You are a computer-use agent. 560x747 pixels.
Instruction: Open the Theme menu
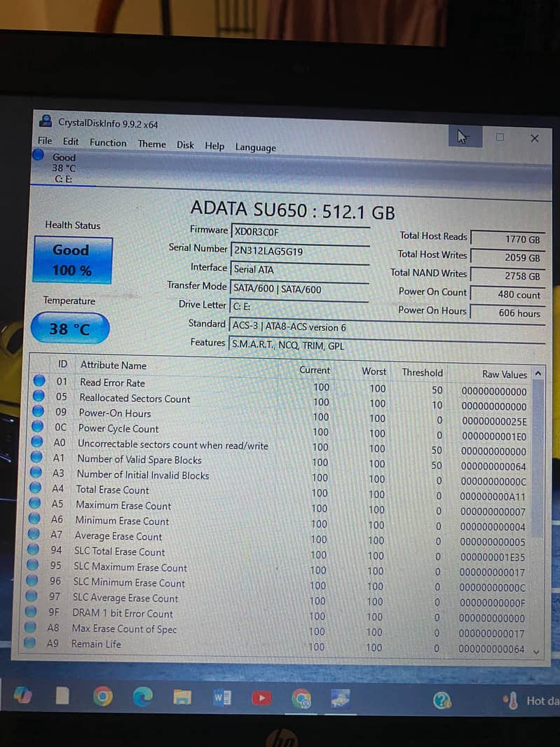152,144
